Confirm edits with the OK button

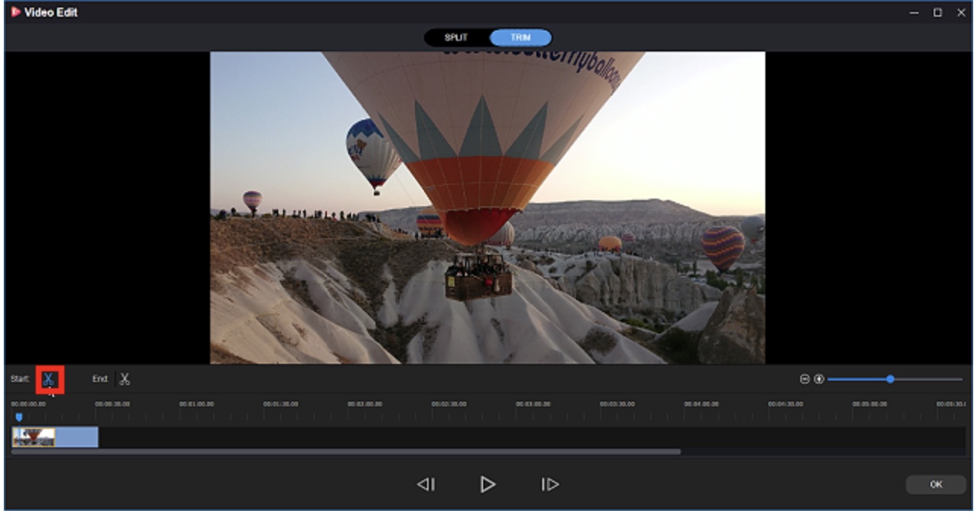point(936,484)
